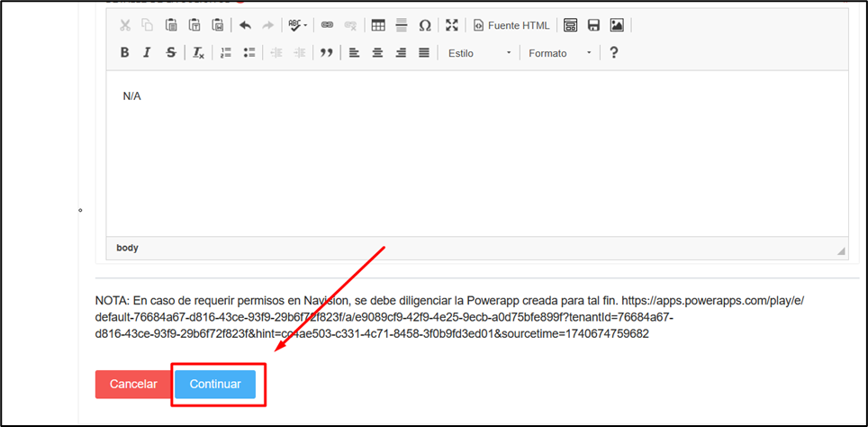Viewport: 868px width, 427px height.
Task: Insert image using the picture icon
Action: click(x=617, y=25)
